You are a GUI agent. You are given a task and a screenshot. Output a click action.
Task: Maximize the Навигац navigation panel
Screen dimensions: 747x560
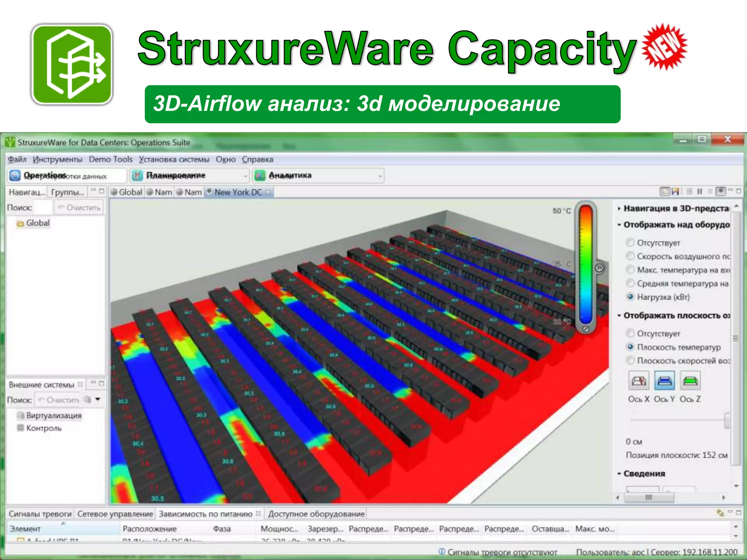[x=101, y=191]
